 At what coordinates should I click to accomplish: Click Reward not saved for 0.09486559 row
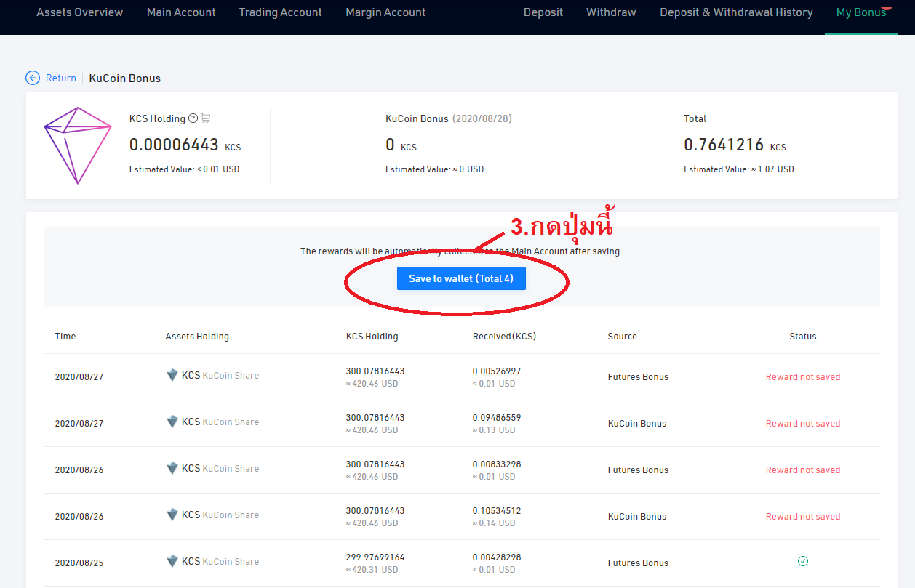(803, 424)
